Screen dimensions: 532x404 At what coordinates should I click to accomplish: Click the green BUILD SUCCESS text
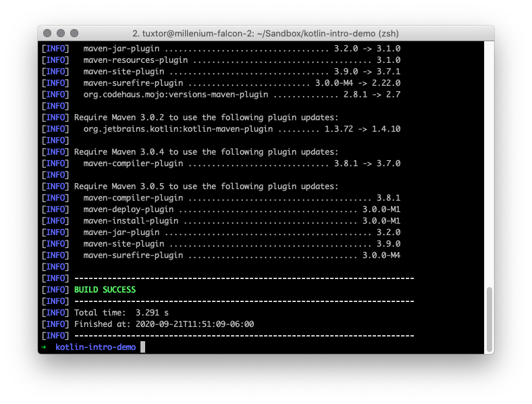(x=105, y=290)
